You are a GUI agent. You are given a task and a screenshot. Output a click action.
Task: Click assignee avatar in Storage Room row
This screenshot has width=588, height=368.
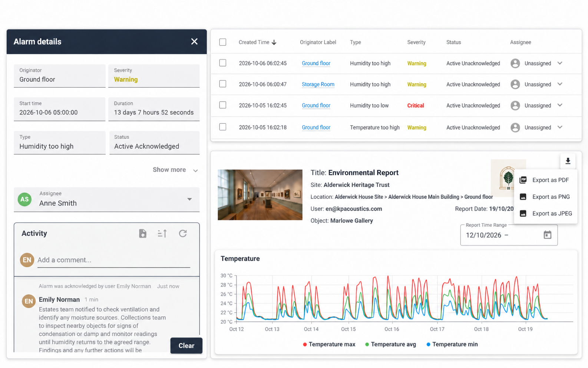(x=515, y=85)
